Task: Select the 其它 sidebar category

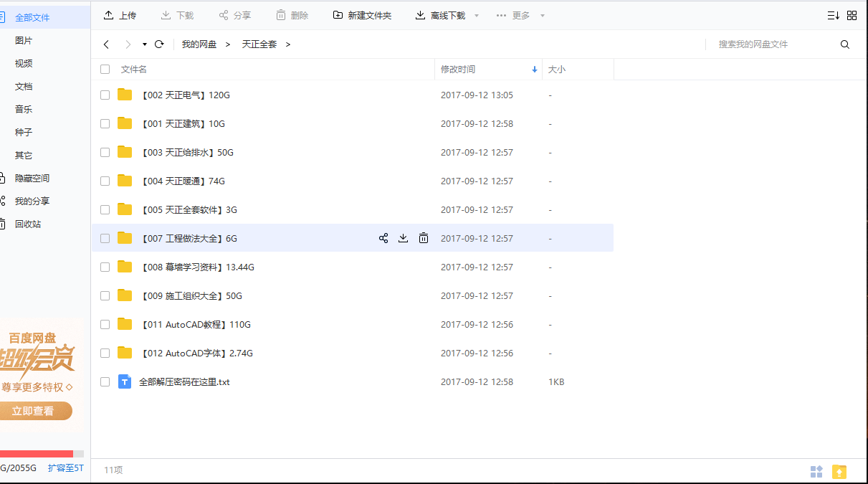Action: (24, 156)
